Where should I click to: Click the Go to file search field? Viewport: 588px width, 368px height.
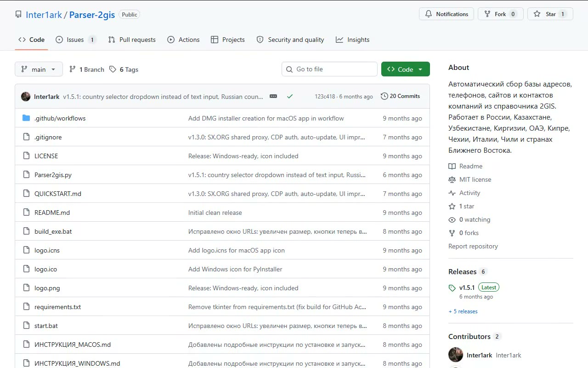coord(329,69)
